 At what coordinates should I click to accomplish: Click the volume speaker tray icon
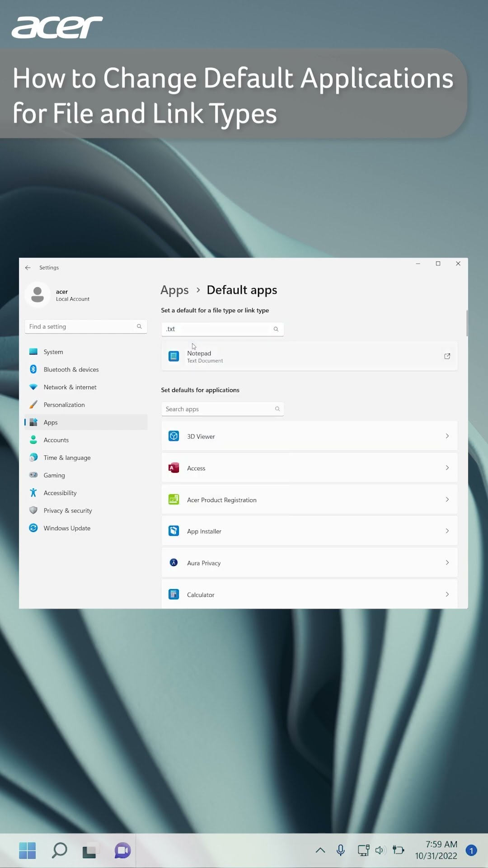pyautogui.click(x=380, y=850)
